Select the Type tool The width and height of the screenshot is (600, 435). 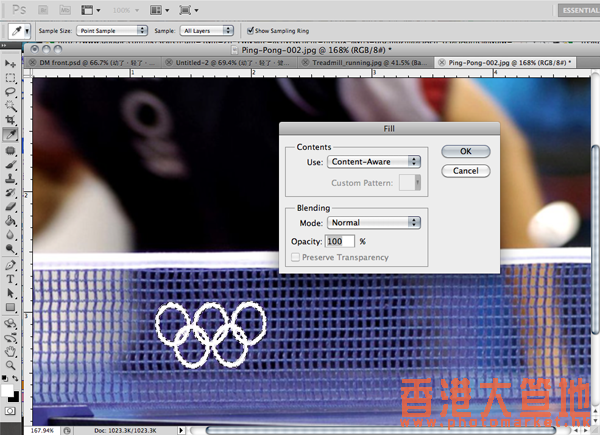10,279
